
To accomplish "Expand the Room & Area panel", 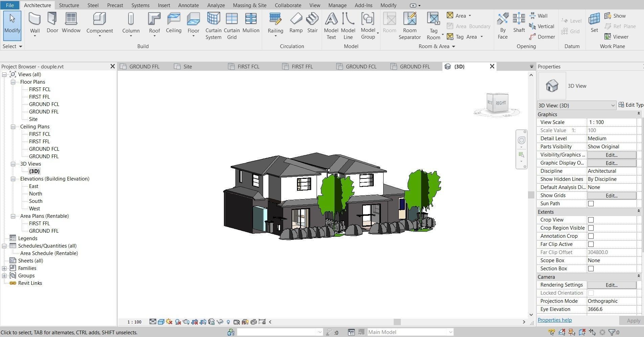I will [x=437, y=46].
